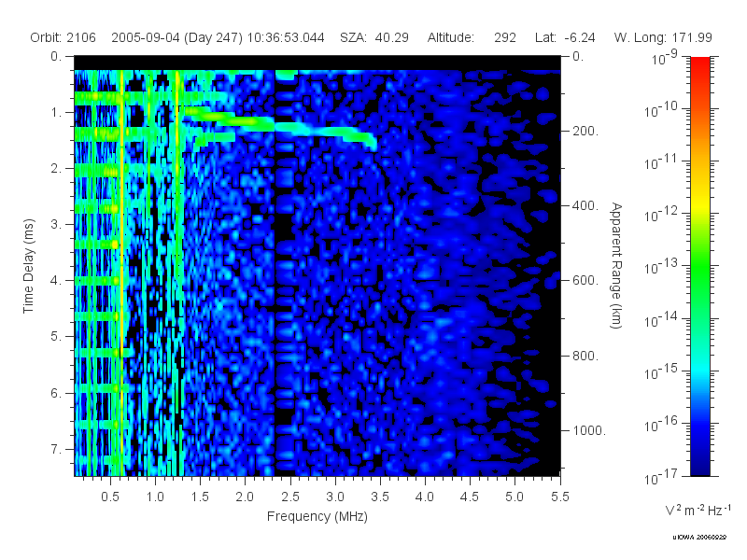747x560 pixels.
Task: Click the '400.' apparent range tick label
Action: [x=585, y=205]
